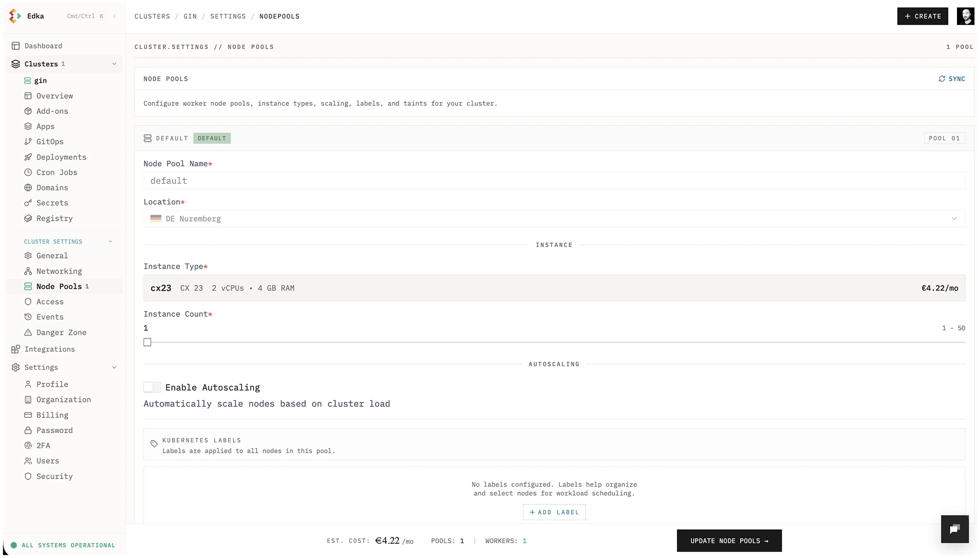
Task: Click the CREATE button
Action: (922, 16)
